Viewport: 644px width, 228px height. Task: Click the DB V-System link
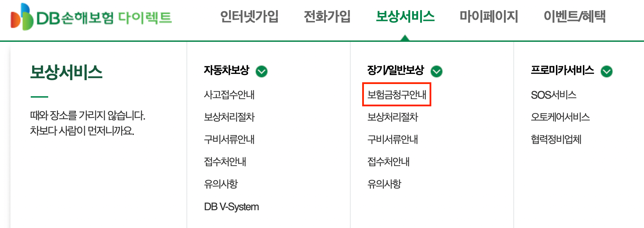[x=232, y=206]
